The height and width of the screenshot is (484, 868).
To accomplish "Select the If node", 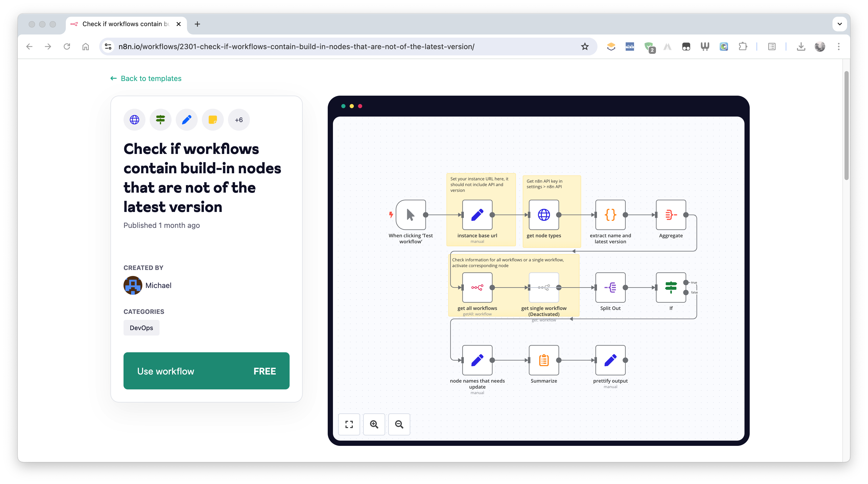I will [671, 287].
